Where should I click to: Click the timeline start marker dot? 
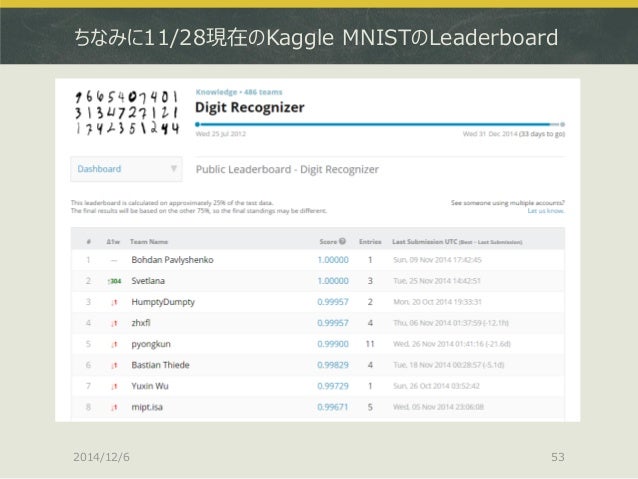[197, 124]
